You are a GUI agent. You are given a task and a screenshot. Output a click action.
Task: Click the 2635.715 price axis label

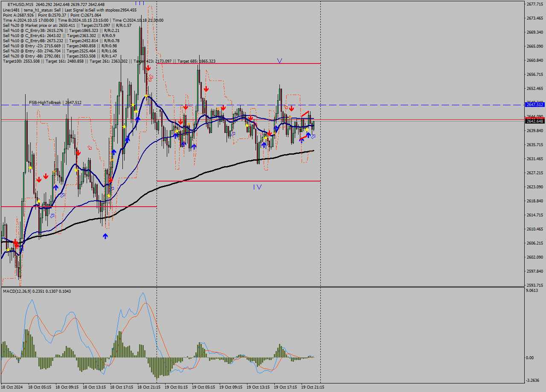click(x=534, y=145)
